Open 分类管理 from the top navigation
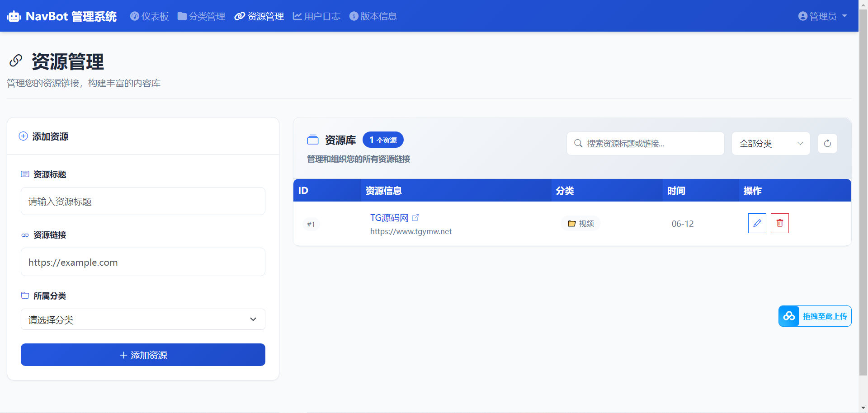This screenshot has width=868, height=413. tap(201, 16)
